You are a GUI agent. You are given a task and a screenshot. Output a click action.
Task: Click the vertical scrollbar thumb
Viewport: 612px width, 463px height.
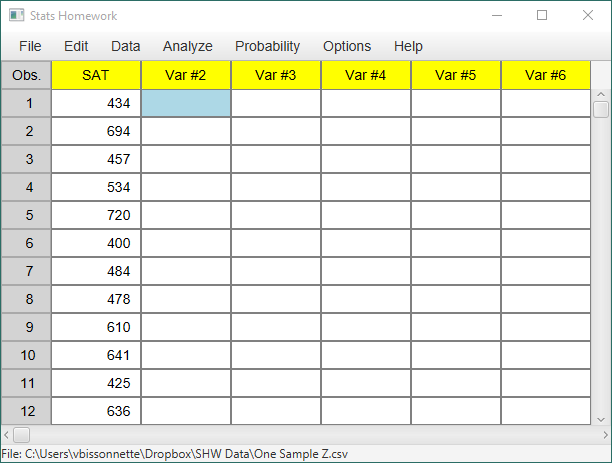pyautogui.click(x=601, y=109)
